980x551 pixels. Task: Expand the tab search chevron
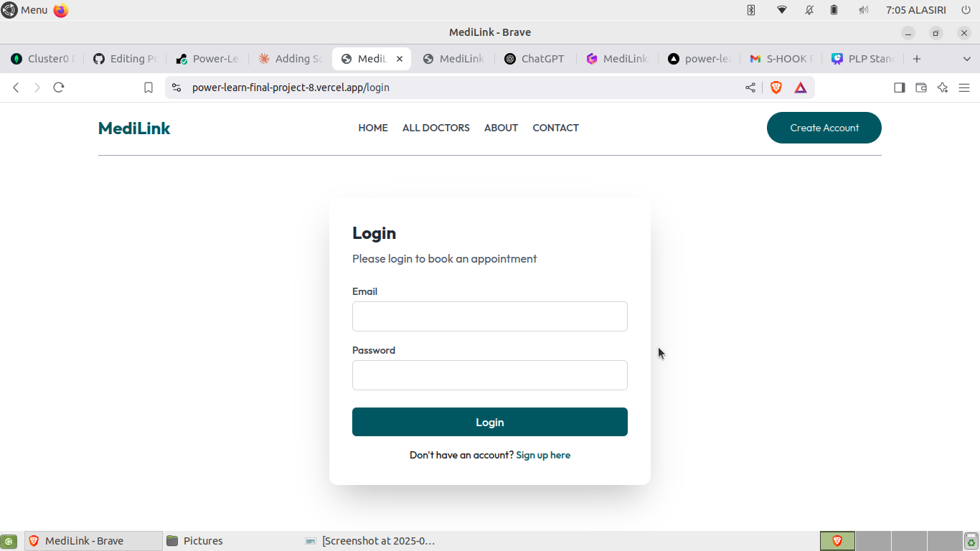coord(967,59)
